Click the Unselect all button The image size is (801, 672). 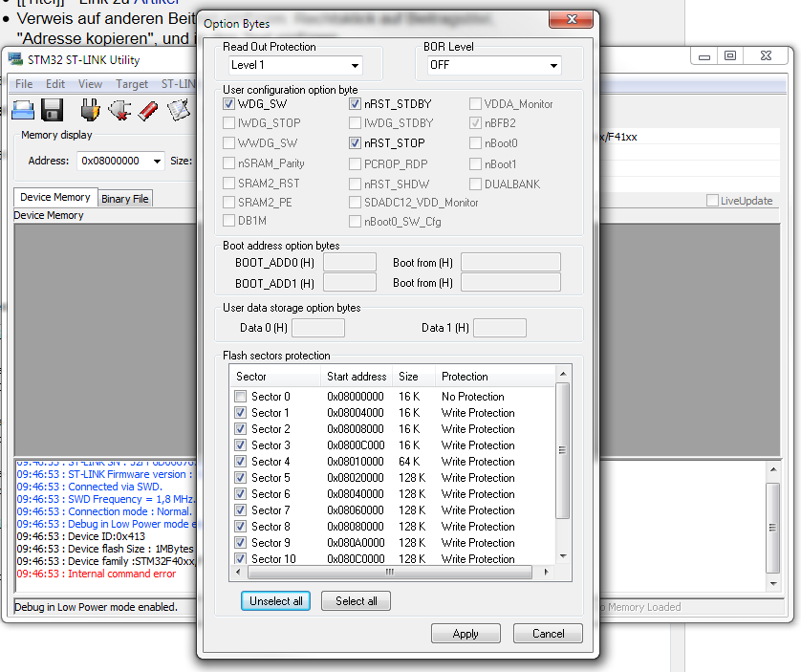coord(276,601)
